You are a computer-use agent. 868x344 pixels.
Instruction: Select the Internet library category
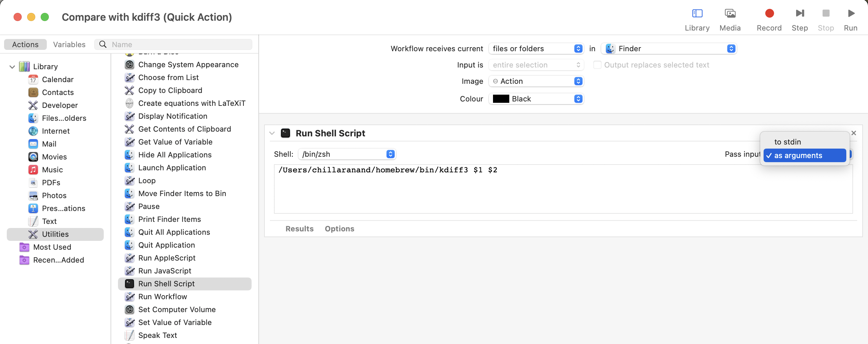pos(56,131)
